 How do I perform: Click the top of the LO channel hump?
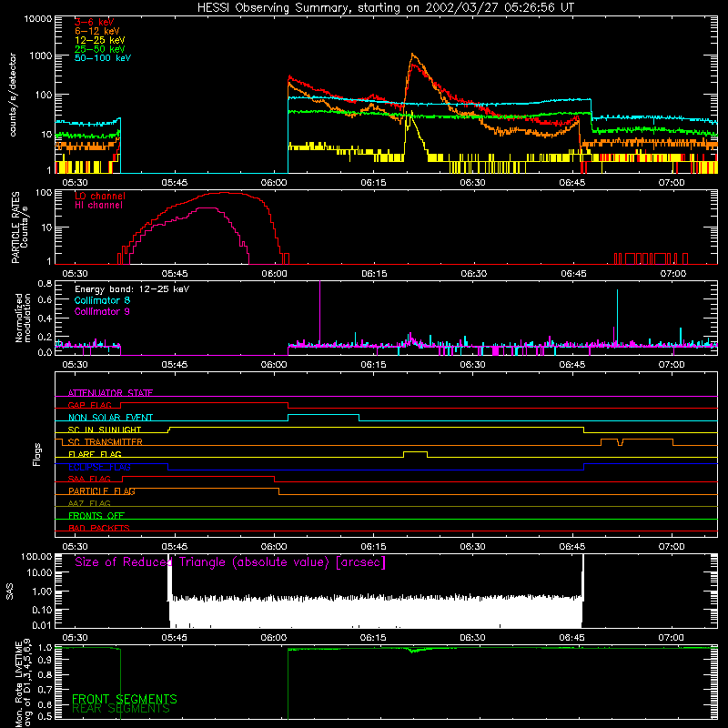pyautogui.click(x=225, y=193)
